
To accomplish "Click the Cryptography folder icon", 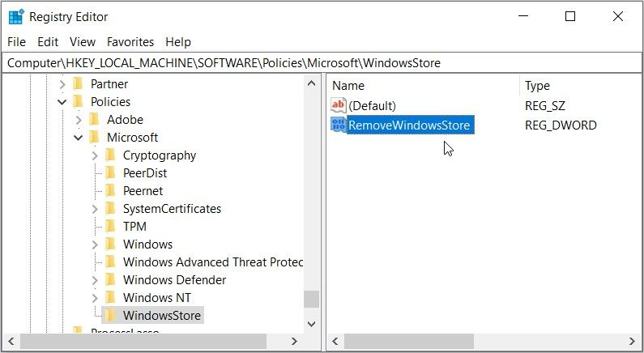I will [110, 155].
